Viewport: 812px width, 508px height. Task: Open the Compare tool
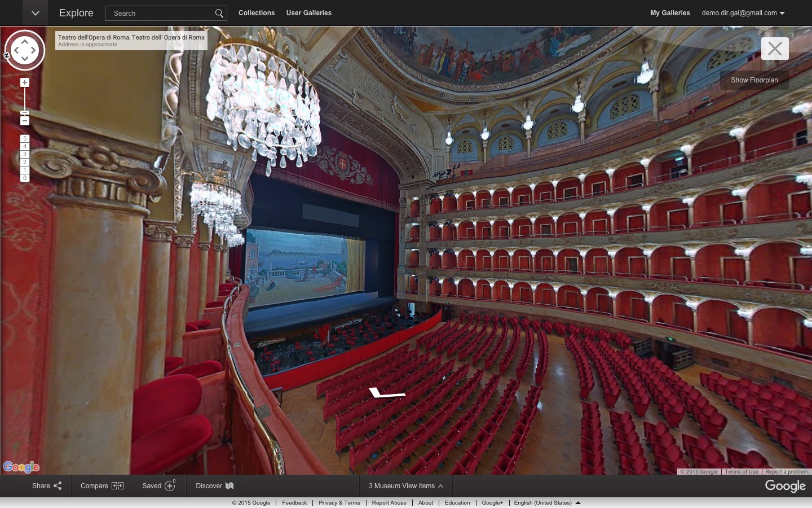[101, 486]
